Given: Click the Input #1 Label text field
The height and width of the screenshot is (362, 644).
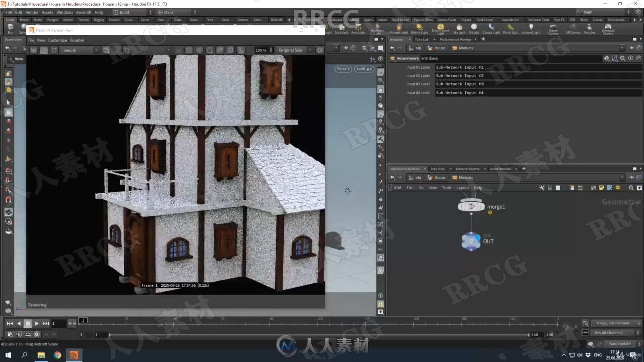Looking at the screenshot, I should [538, 67].
